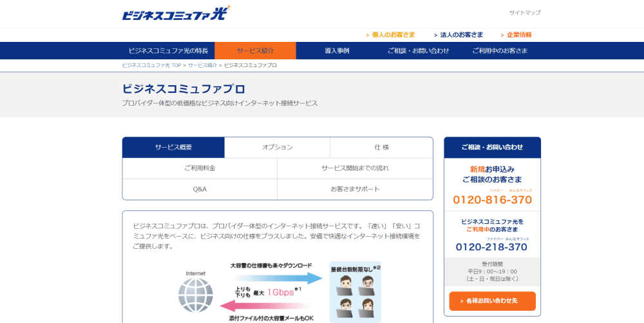Click the 接続台数制限なし users illustration

[x=355, y=292]
